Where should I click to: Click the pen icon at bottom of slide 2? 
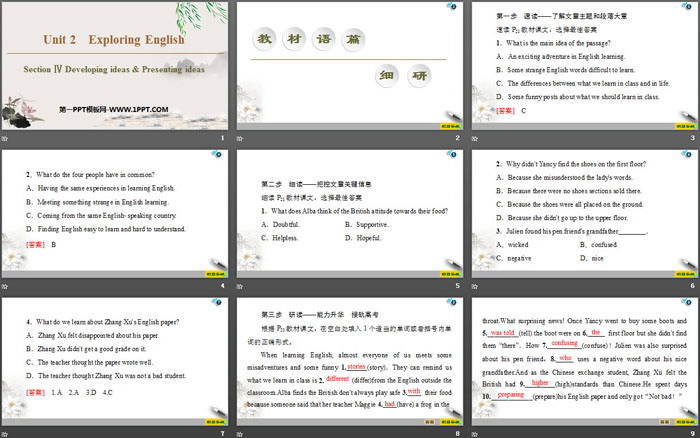click(x=453, y=116)
